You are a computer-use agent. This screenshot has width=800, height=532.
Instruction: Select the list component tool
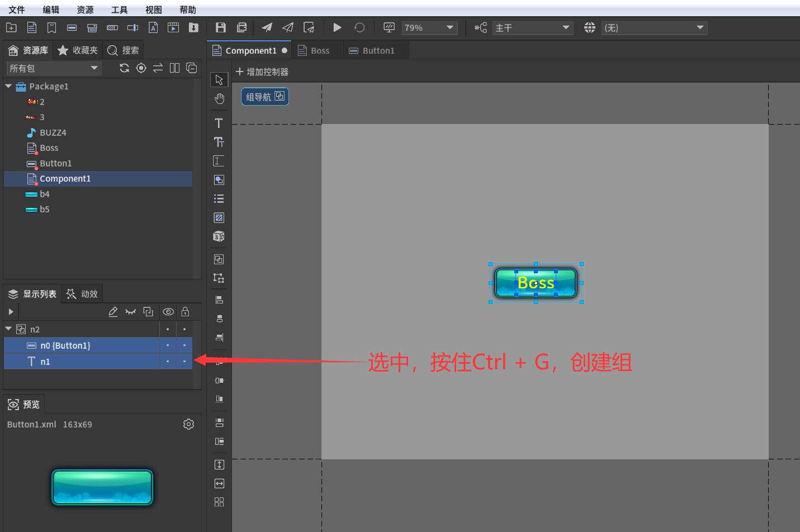coord(219,198)
